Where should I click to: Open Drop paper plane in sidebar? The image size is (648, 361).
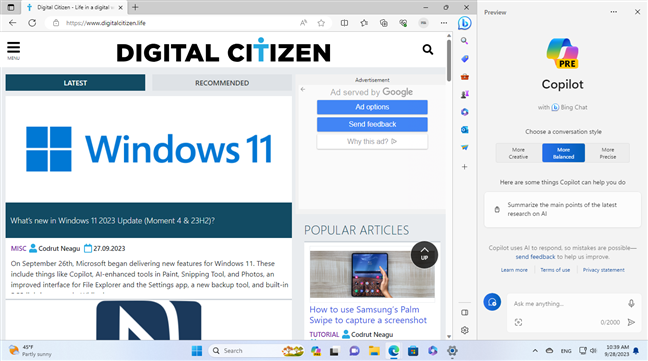[x=465, y=147]
